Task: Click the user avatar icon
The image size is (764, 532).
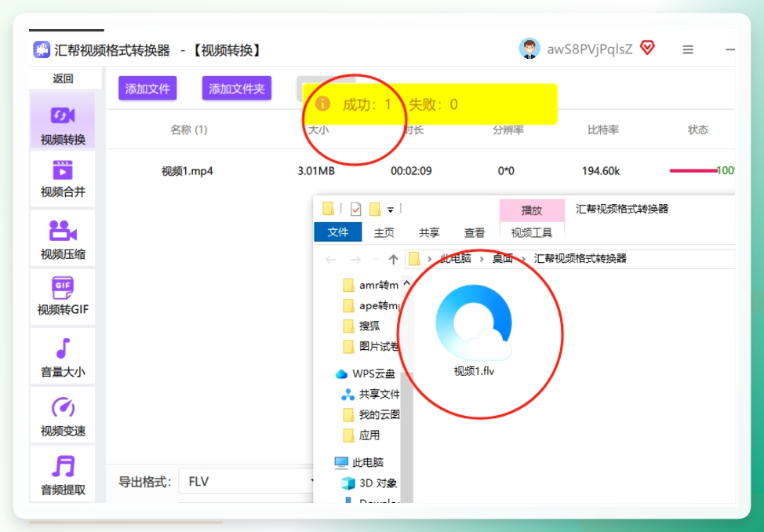Action: (x=529, y=49)
